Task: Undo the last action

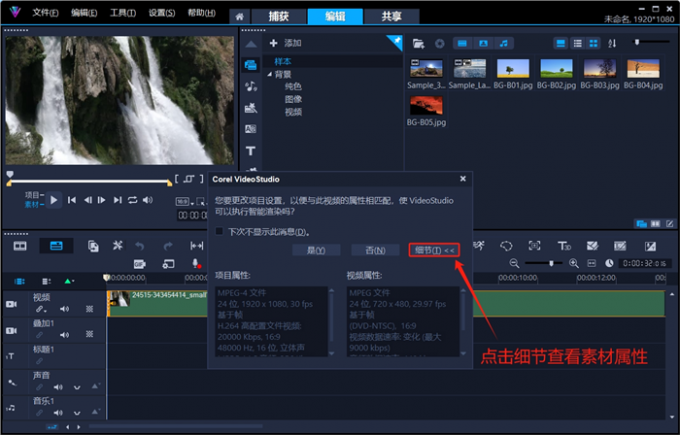Action: (140, 246)
